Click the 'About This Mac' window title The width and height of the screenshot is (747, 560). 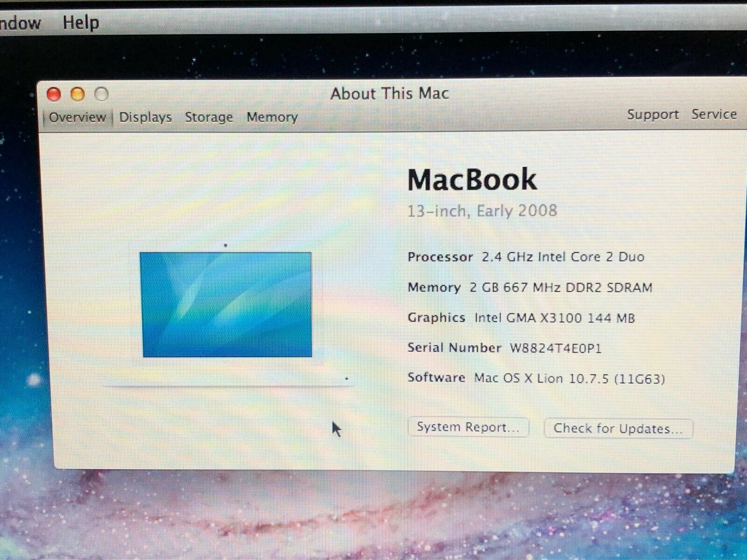coord(390,94)
